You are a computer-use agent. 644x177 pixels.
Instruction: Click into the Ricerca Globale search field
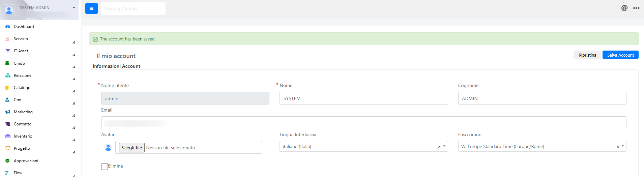tap(133, 8)
